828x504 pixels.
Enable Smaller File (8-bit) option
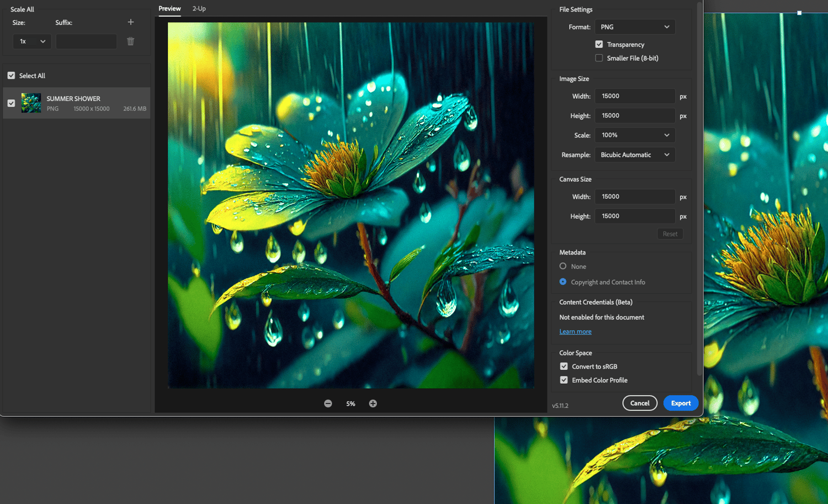click(x=599, y=58)
